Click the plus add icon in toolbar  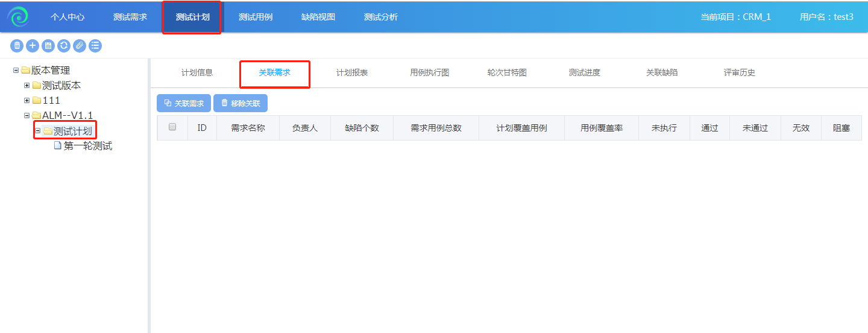(33, 45)
